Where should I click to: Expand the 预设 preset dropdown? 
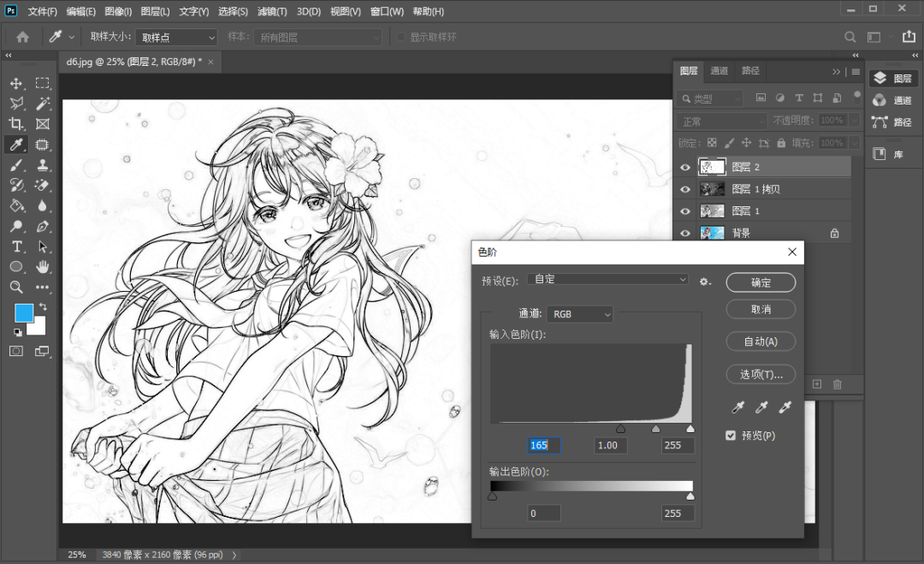tap(609, 280)
